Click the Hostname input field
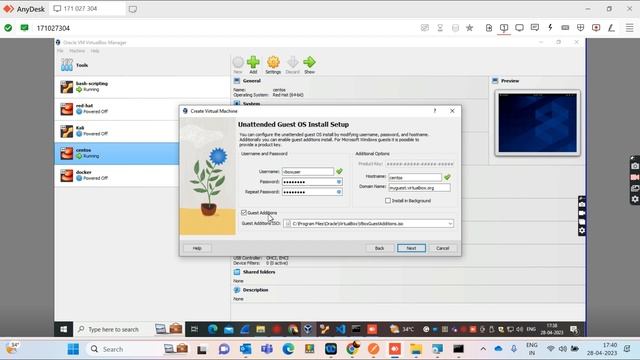Screen dimensions: 640x360 [x=415, y=178]
